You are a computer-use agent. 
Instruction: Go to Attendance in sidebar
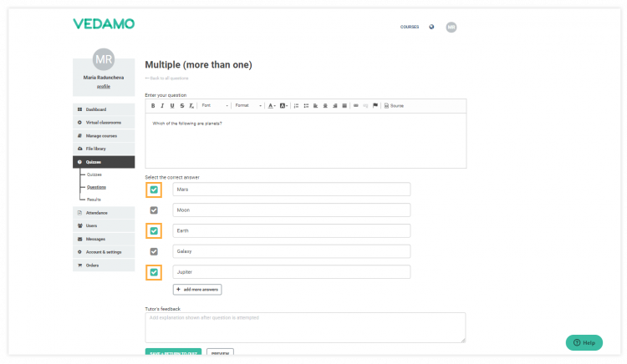click(x=104, y=213)
